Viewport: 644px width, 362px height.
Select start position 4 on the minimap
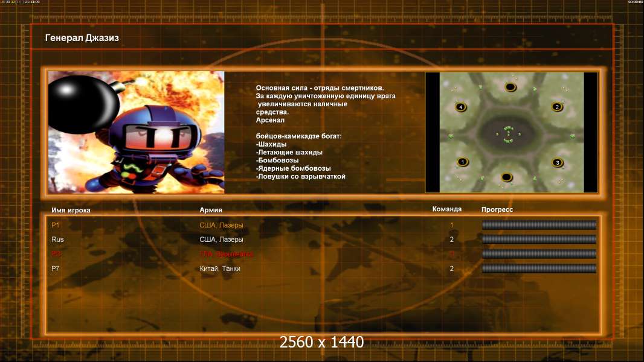pos(461,107)
